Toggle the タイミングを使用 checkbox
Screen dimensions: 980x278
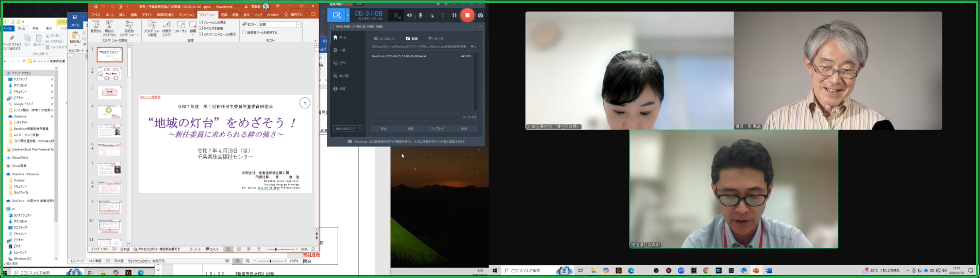tap(201, 28)
